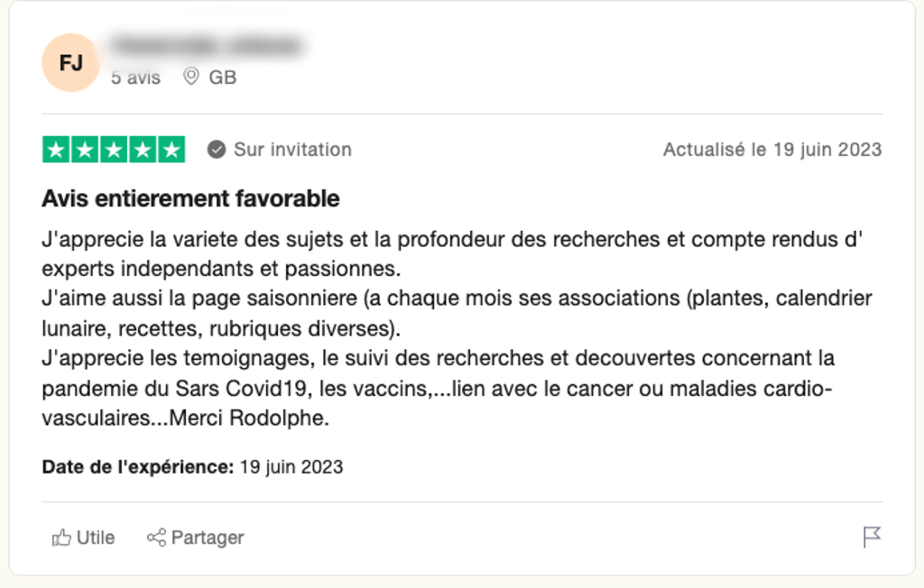
Task: Click the "Actualisé le 19 juin 2023" date
Action: (772, 150)
